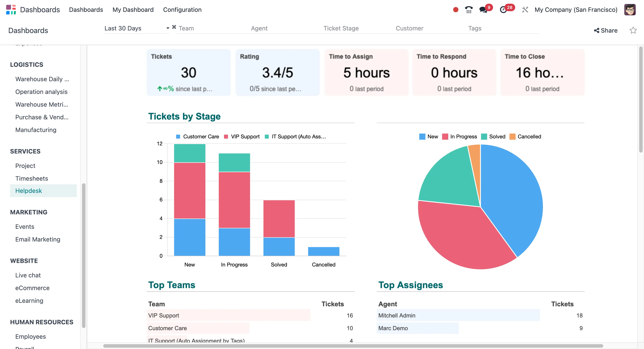Mark dashboard as favorite with star icon
This screenshot has height=349, width=644.
point(633,30)
